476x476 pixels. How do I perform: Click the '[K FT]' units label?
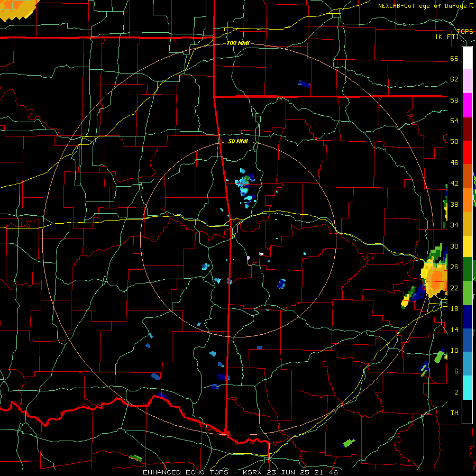coord(447,37)
